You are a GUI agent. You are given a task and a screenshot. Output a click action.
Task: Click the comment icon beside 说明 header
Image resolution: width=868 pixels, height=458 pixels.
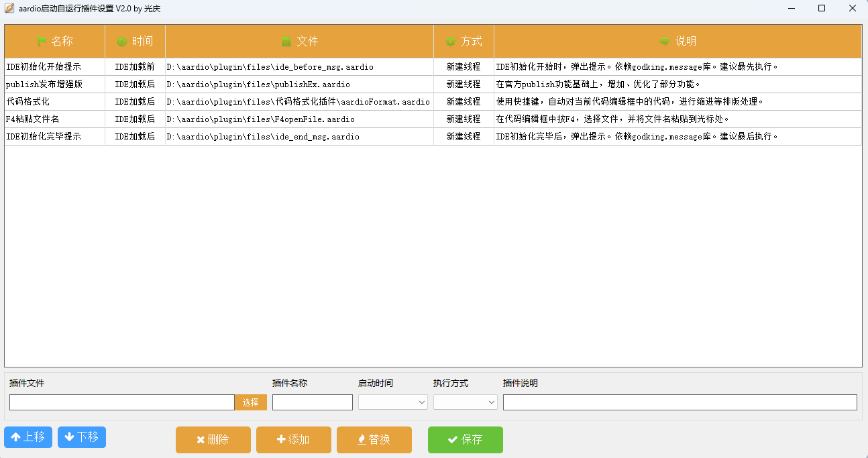coord(665,42)
